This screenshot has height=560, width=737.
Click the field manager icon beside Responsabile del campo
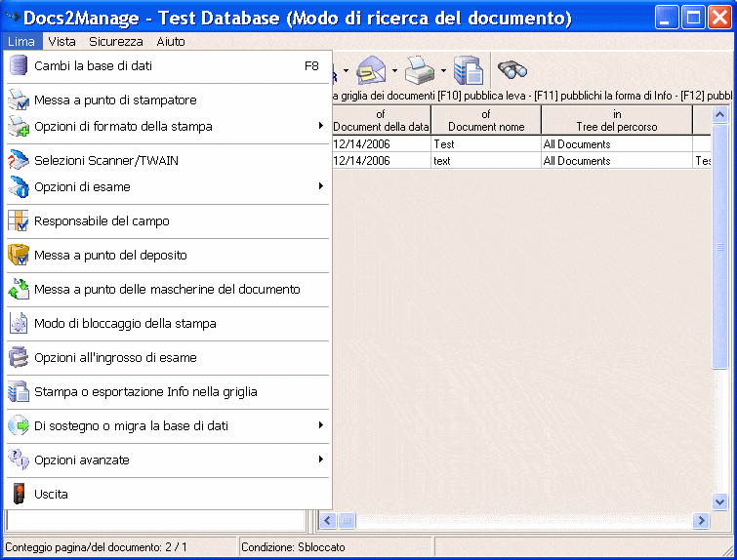[x=19, y=220]
